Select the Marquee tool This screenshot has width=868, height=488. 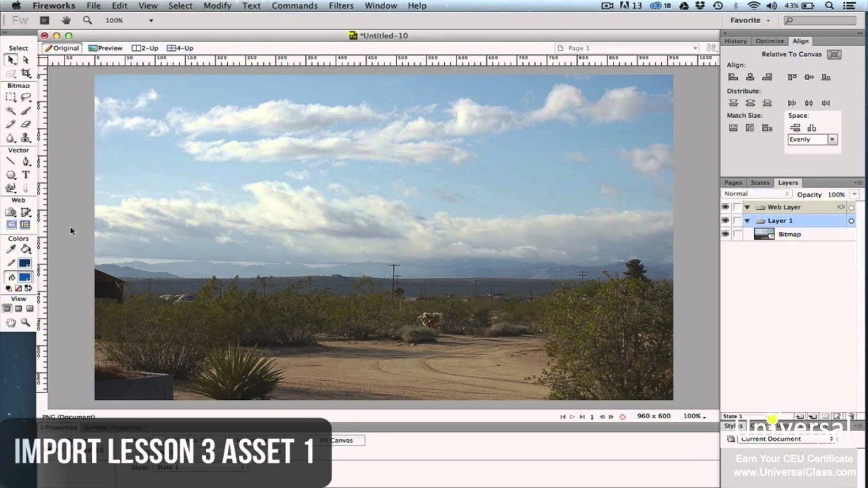[x=11, y=97]
